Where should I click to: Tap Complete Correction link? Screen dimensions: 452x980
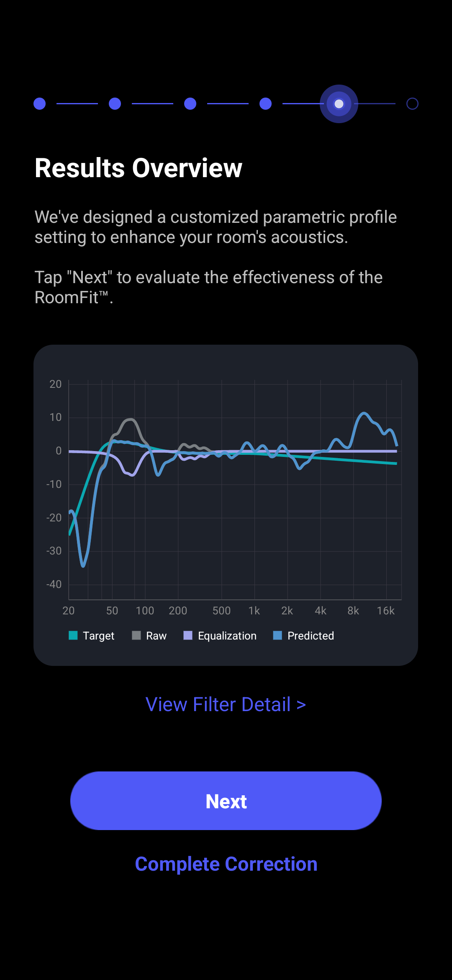[226, 864]
